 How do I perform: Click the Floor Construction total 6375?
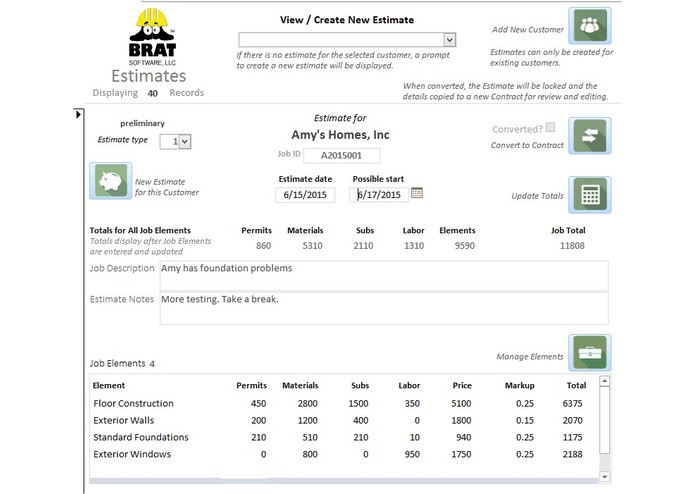572,404
